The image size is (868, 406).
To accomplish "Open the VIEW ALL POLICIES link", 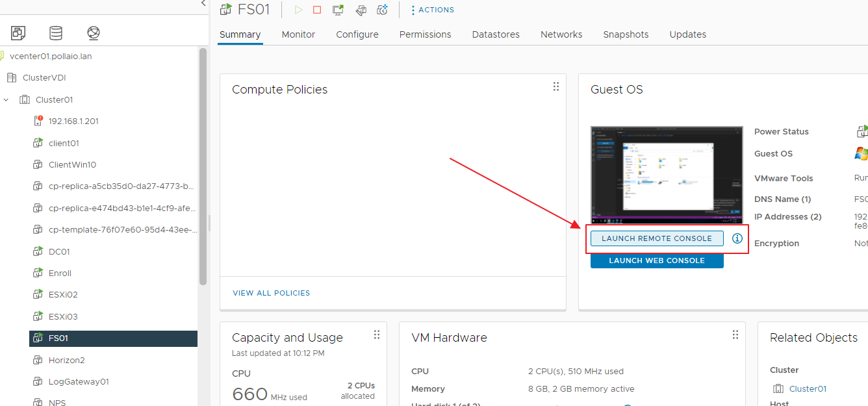I will pos(272,293).
